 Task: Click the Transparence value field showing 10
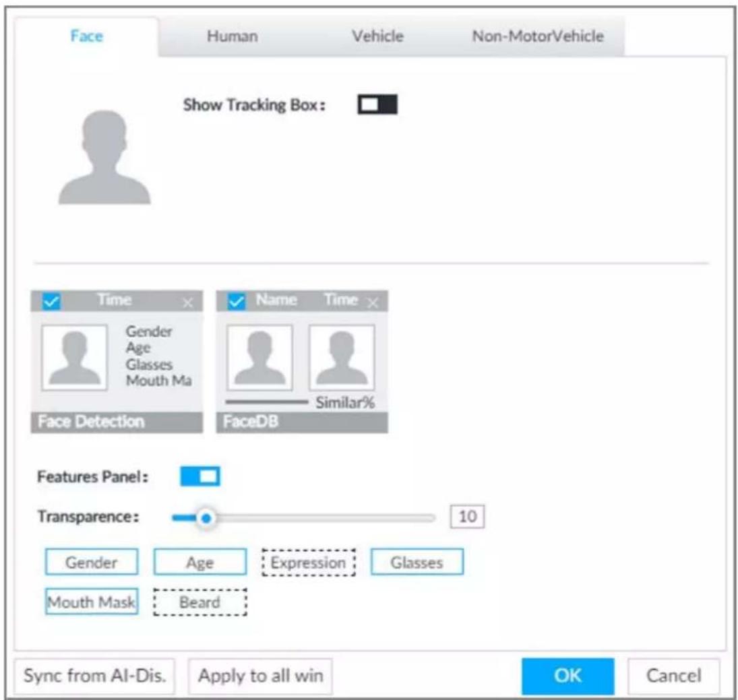point(467,517)
